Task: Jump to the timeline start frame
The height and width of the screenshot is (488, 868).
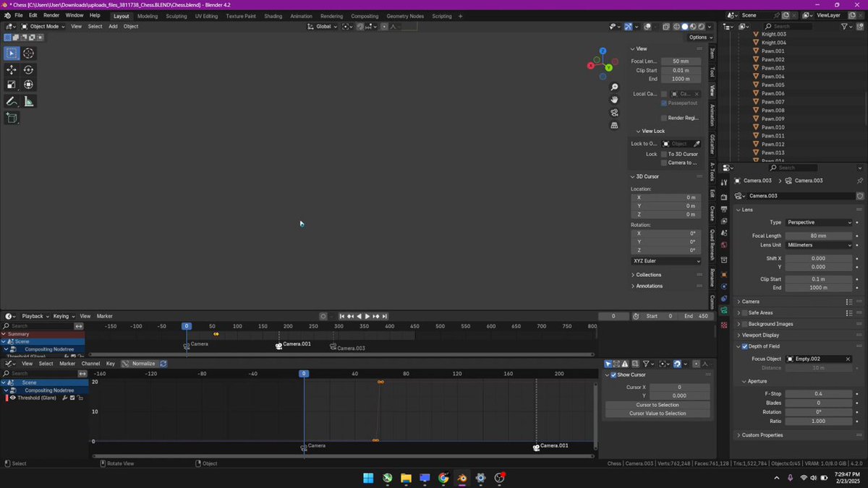Action: tap(343, 316)
